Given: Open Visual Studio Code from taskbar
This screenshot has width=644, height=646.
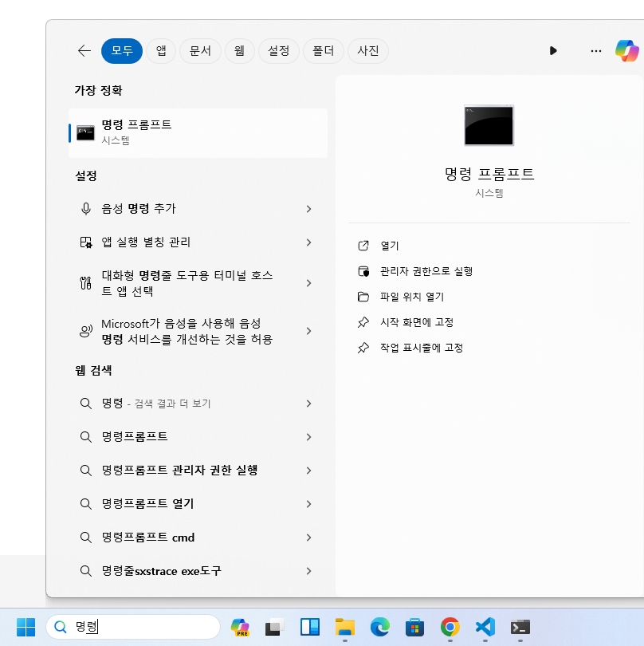Looking at the screenshot, I should pyautogui.click(x=485, y=627).
